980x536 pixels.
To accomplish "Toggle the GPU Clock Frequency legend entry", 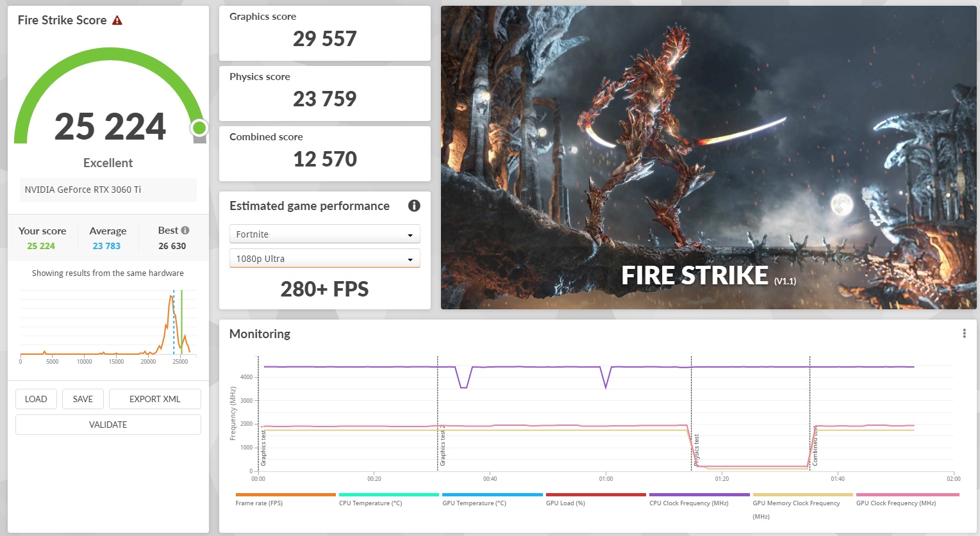I will click(906, 500).
